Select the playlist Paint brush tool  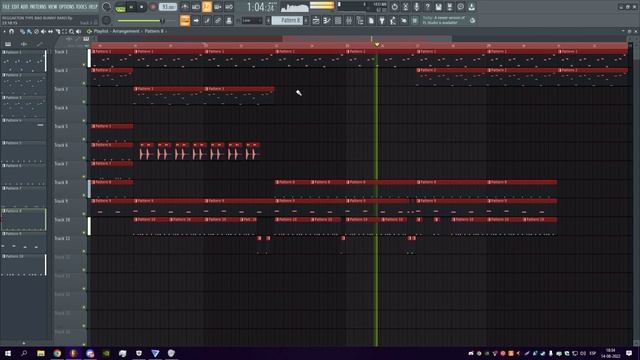29,31
